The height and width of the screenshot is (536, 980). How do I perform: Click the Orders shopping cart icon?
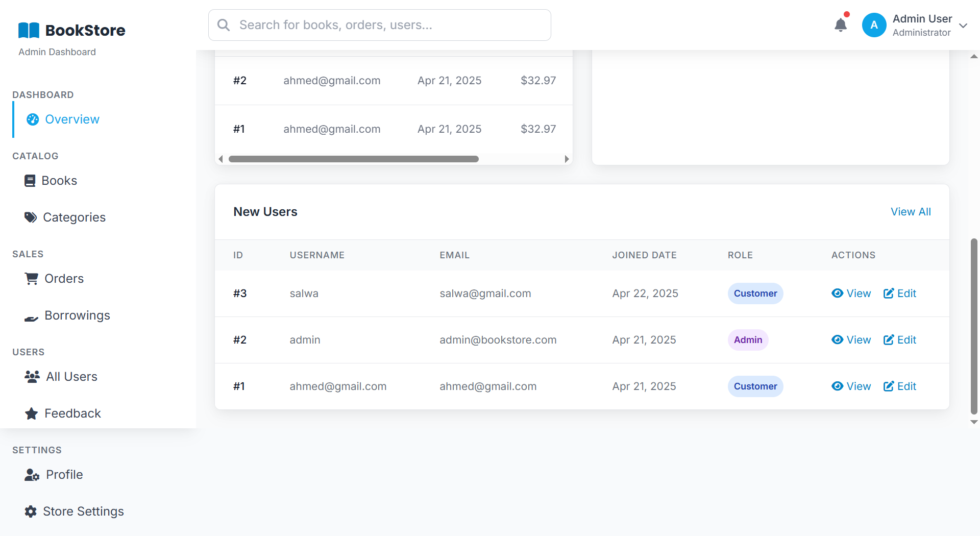pyautogui.click(x=31, y=278)
